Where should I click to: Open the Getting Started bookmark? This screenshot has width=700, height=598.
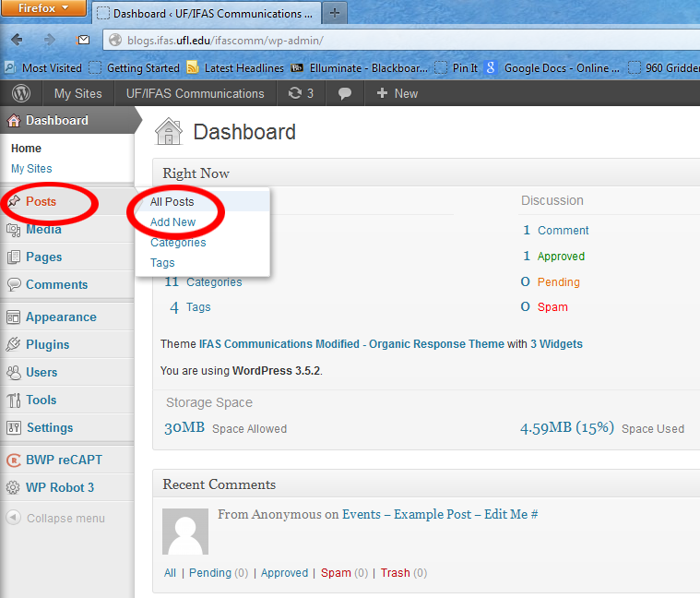(134, 68)
